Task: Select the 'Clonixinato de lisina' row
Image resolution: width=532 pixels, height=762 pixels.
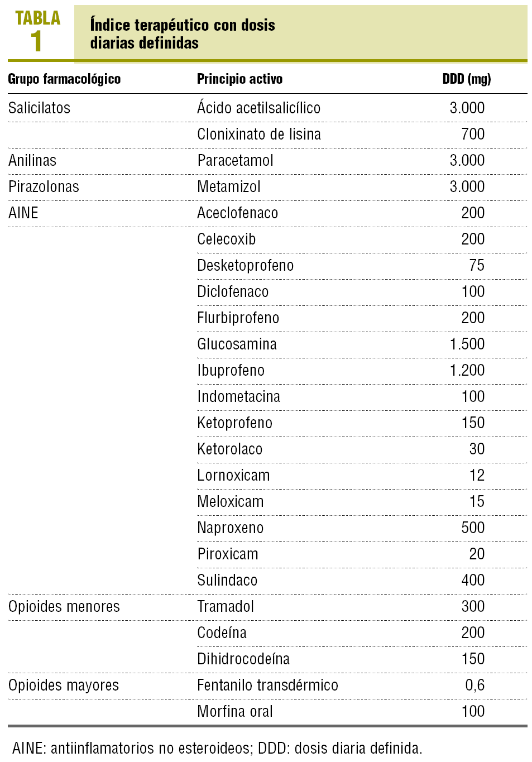Action: pyautogui.click(x=258, y=135)
